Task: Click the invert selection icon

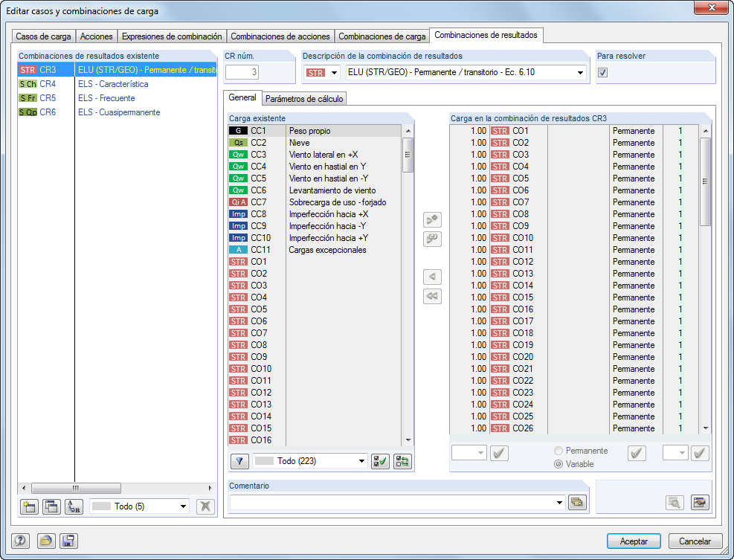Action: click(x=402, y=461)
